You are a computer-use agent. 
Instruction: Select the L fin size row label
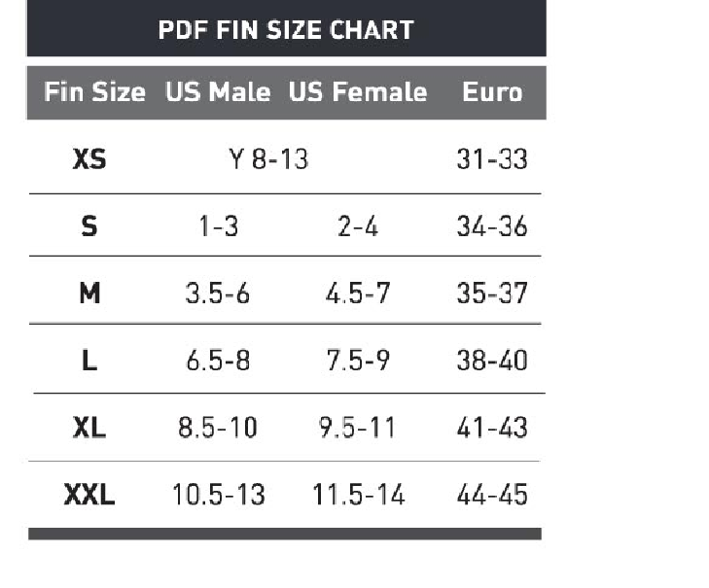tap(89, 361)
